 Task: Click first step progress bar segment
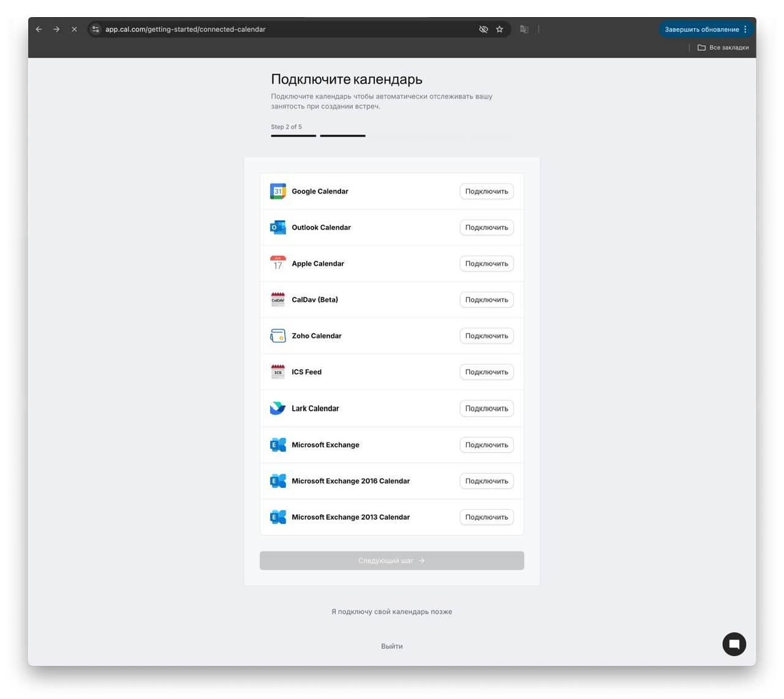[x=293, y=136]
